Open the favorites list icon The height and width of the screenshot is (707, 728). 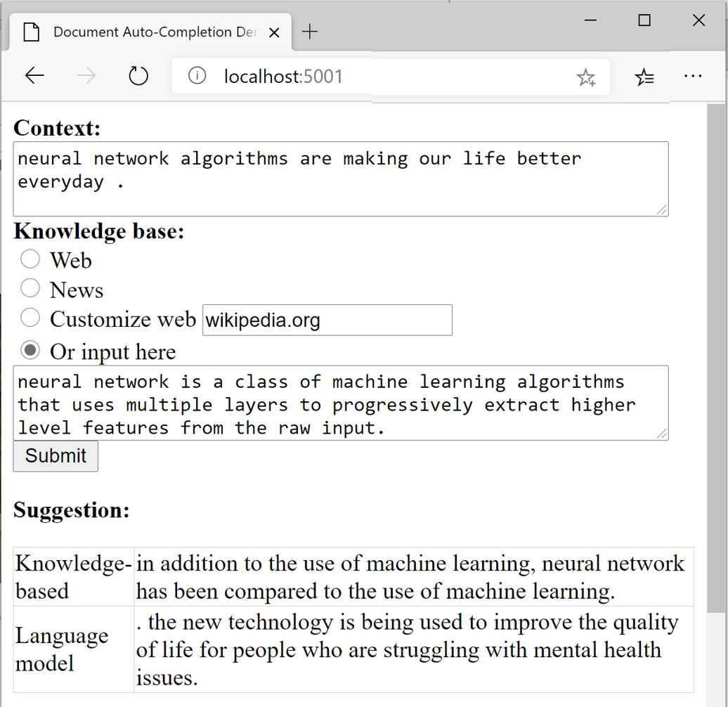tap(644, 77)
